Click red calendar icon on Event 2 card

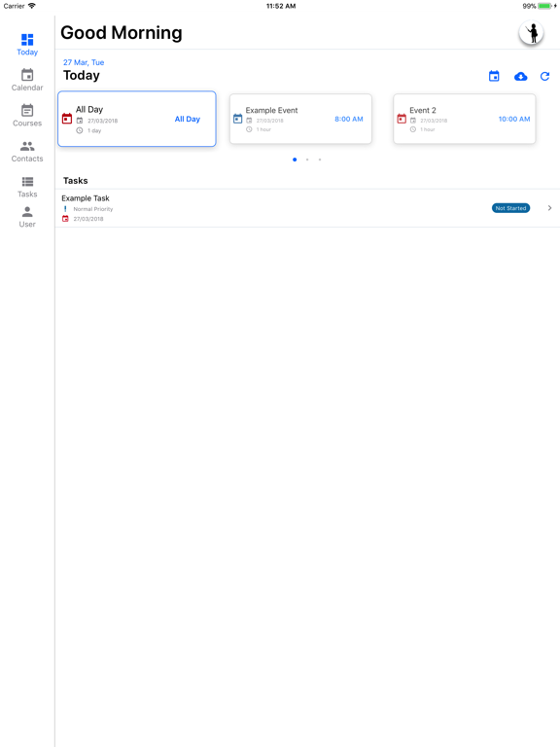tap(402, 119)
